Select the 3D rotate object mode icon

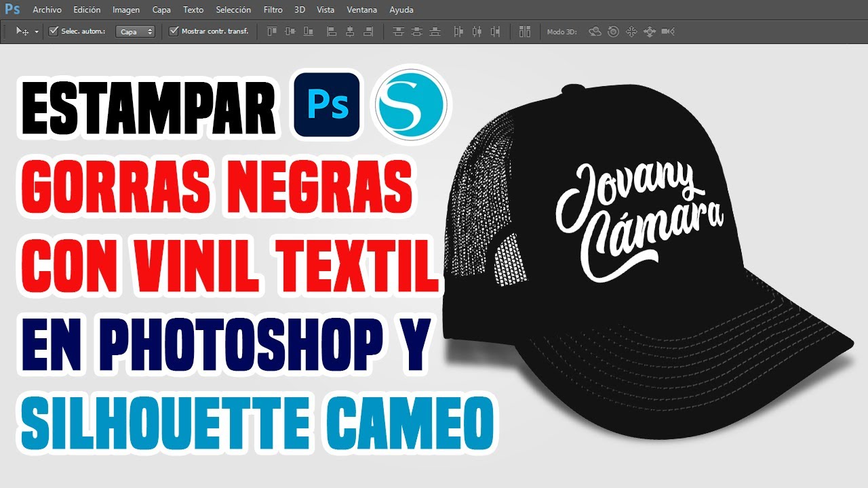[595, 31]
